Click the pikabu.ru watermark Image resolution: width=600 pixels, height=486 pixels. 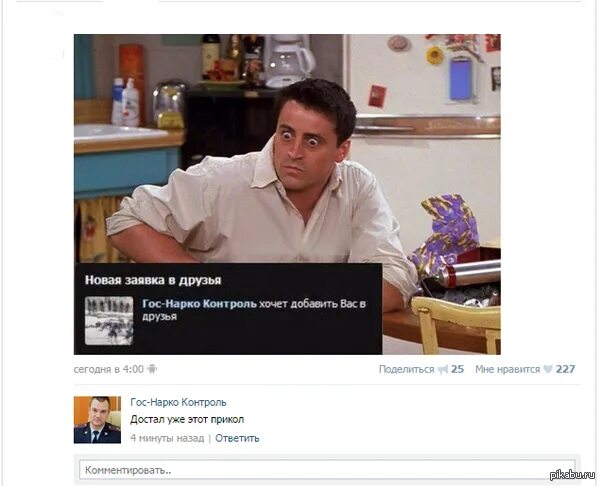coord(572,474)
